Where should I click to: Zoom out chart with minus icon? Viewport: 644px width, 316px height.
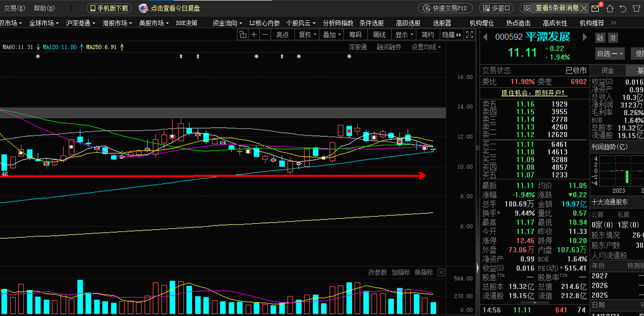coord(265,35)
